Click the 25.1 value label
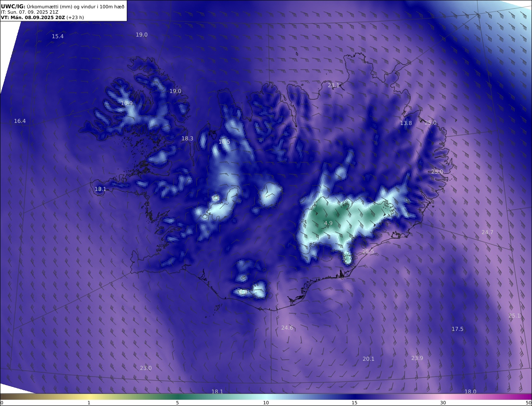This screenshot has width=532, height=406. pos(515,316)
